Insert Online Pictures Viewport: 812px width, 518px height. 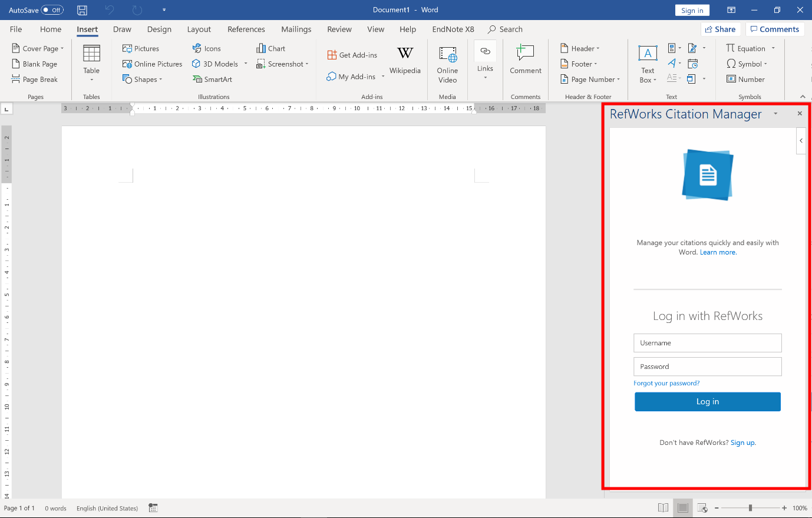pos(152,64)
